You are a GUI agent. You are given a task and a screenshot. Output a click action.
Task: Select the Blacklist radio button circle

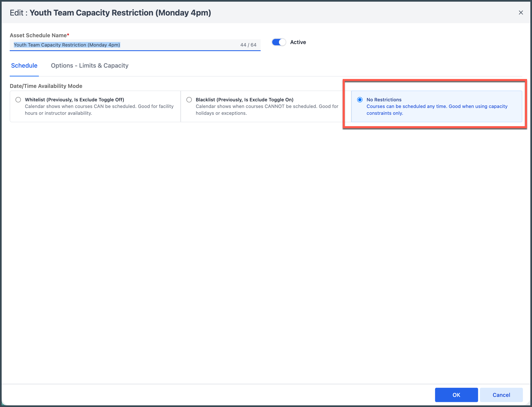pyautogui.click(x=189, y=99)
